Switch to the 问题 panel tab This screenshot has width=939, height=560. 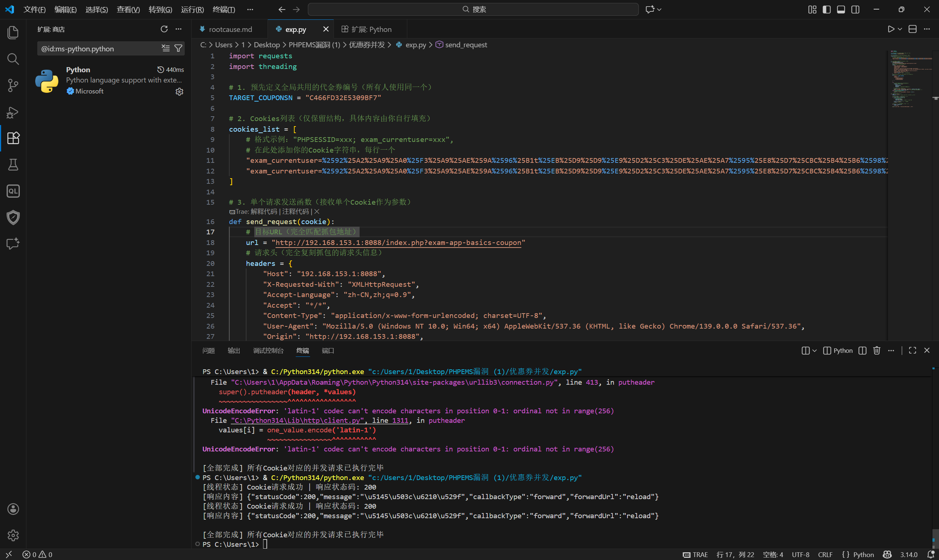208,351
